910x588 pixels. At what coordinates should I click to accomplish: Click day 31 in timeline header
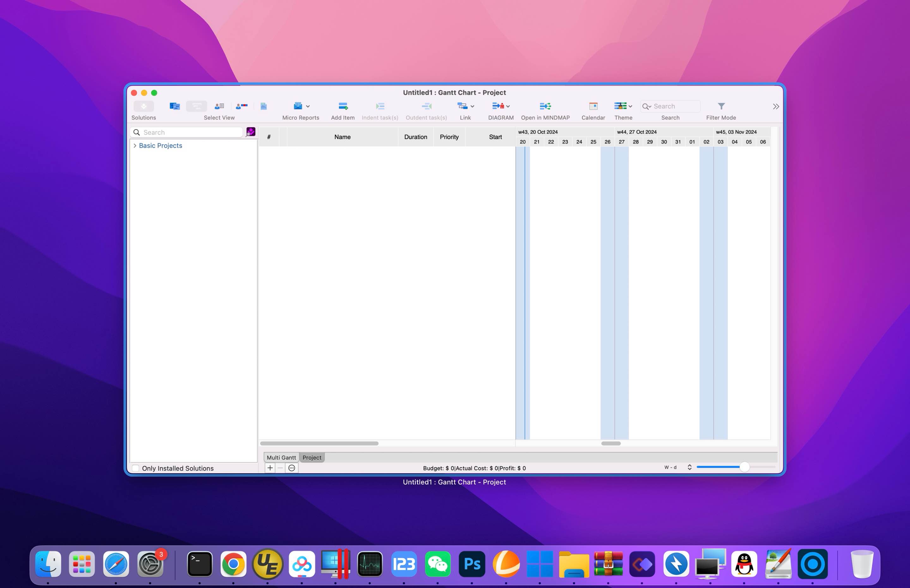point(678,142)
